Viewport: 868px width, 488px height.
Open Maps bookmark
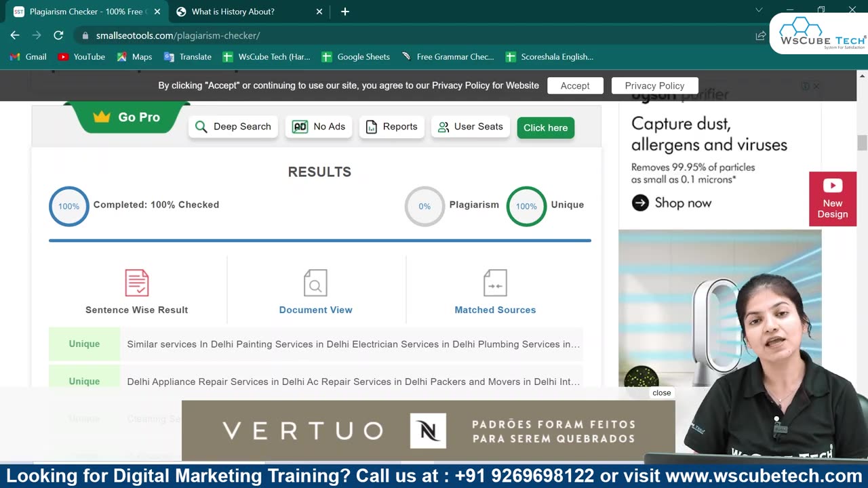(134, 57)
